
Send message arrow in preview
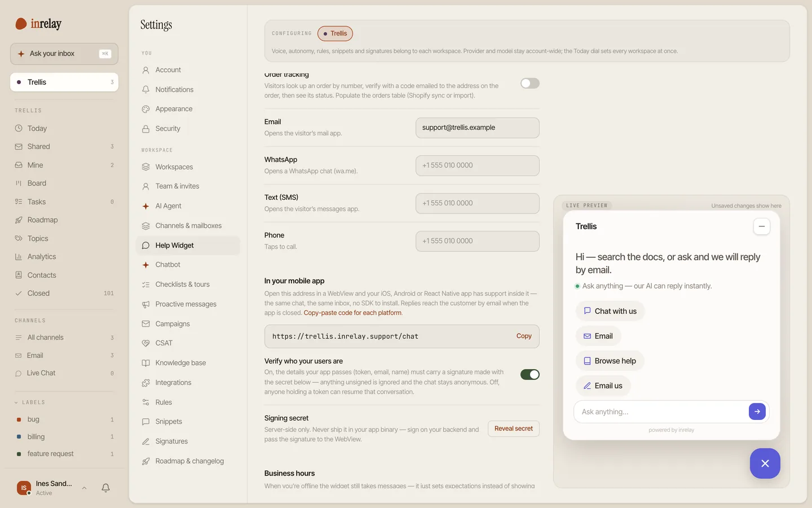(x=757, y=411)
